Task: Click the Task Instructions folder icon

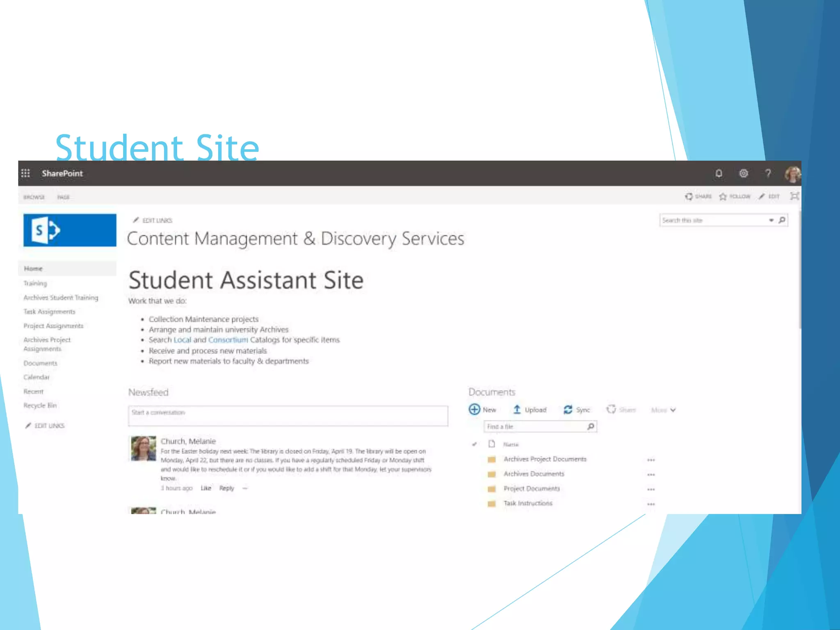Action: pos(492,504)
